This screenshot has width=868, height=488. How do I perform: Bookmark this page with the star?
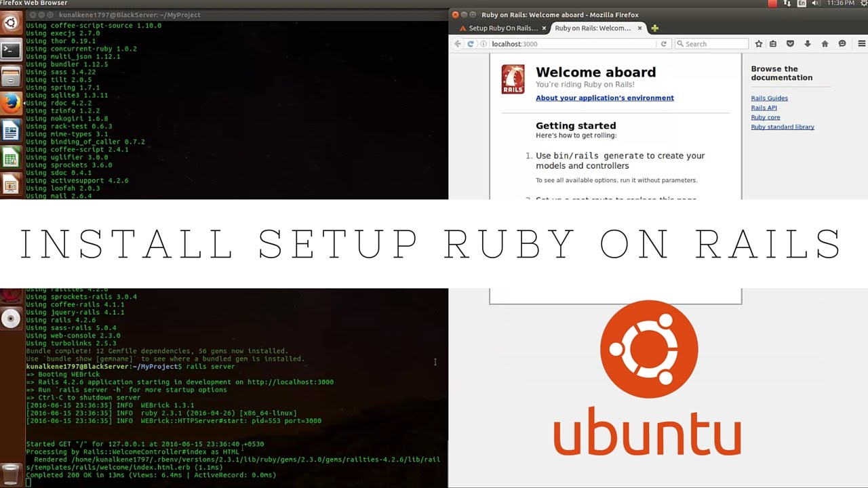[759, 43]
